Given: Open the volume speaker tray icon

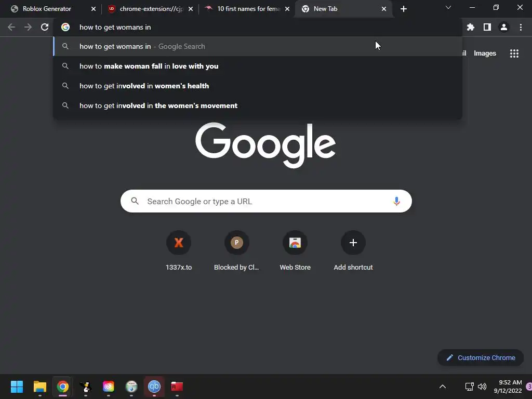Looking at the screenshot, I should pos(482,387).
